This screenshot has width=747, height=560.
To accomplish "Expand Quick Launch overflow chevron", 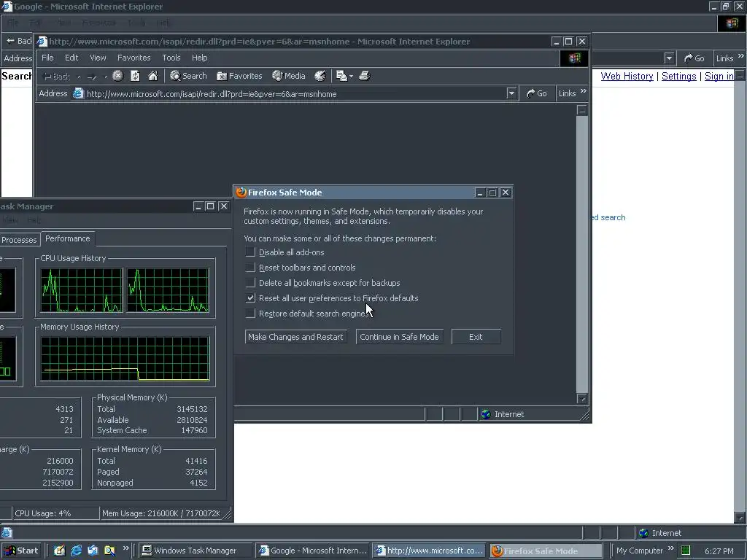I will click(125, 548).
